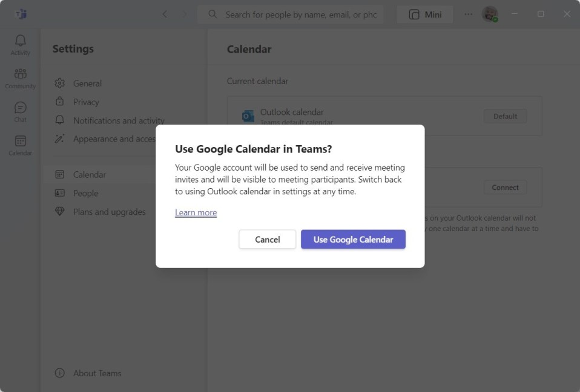The image size is (580, 392).
Task: Open the Community section icon
Action: coord(21,74)
